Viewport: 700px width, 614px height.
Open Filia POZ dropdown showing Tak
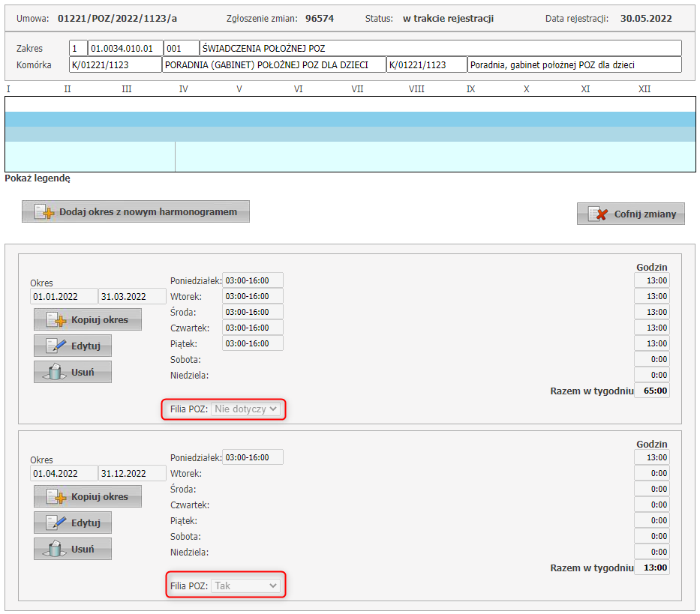tap(246, 586)
